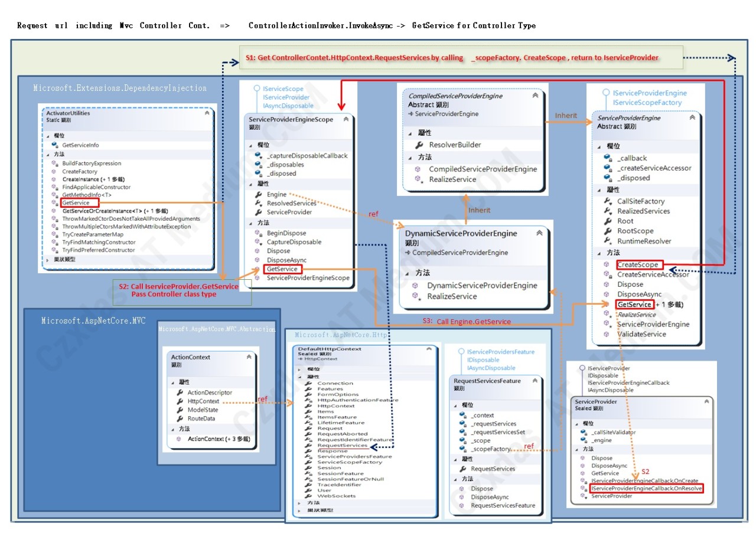This screenshot has height=533, width=756.
Task: Click the wrench icon beside RuntimeResolver
Action: coord(608,241)
